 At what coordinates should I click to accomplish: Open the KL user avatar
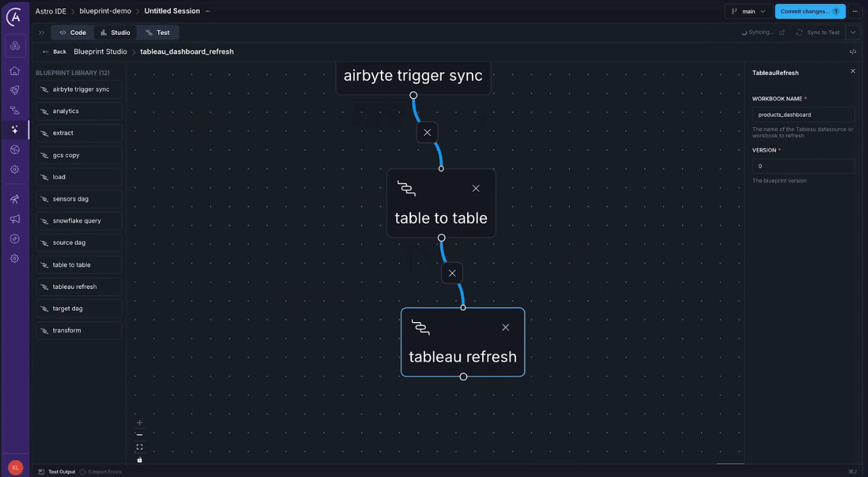point(15,468)
